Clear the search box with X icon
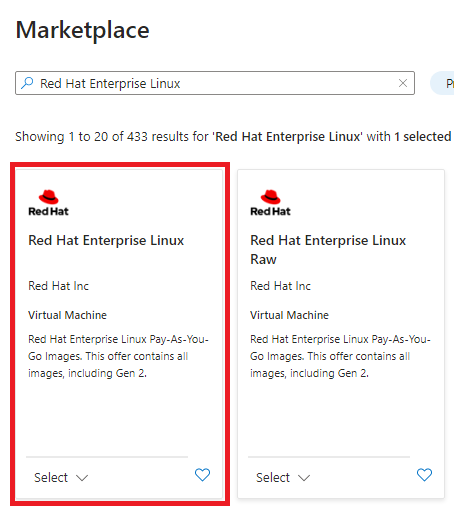Image resolution: width=454 pixels, height=507 pixels. [x=403, y=83]
